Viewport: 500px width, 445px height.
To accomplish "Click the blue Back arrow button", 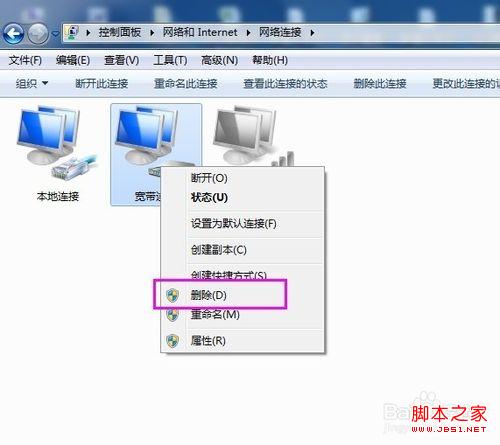I will 13,33.
